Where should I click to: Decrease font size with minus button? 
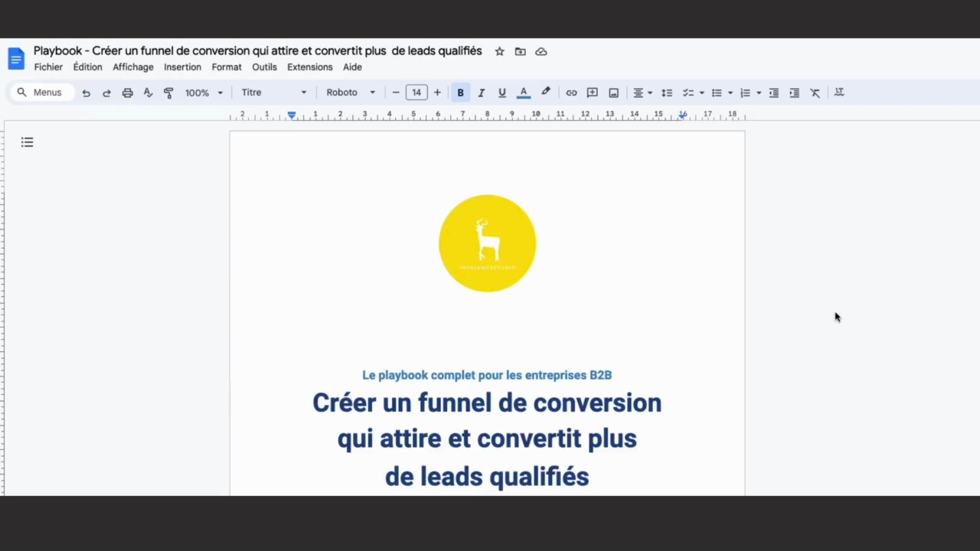396,93
